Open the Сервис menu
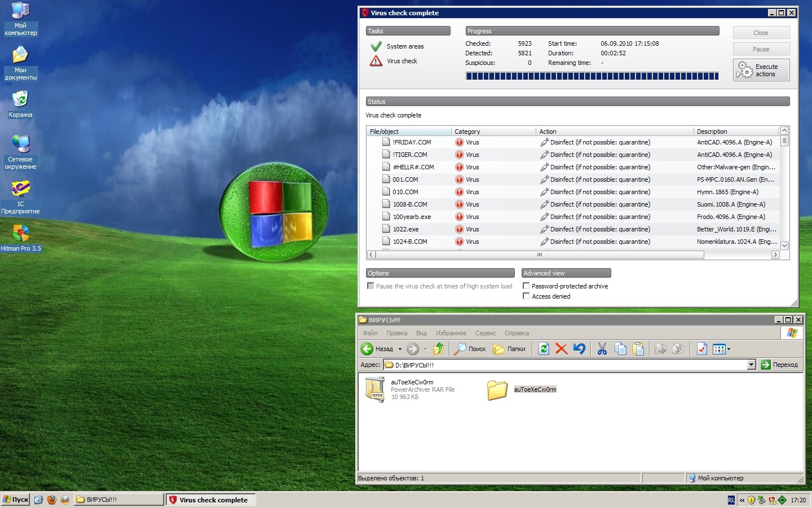Viewport: 812px width, 508px height. point(486,333)
